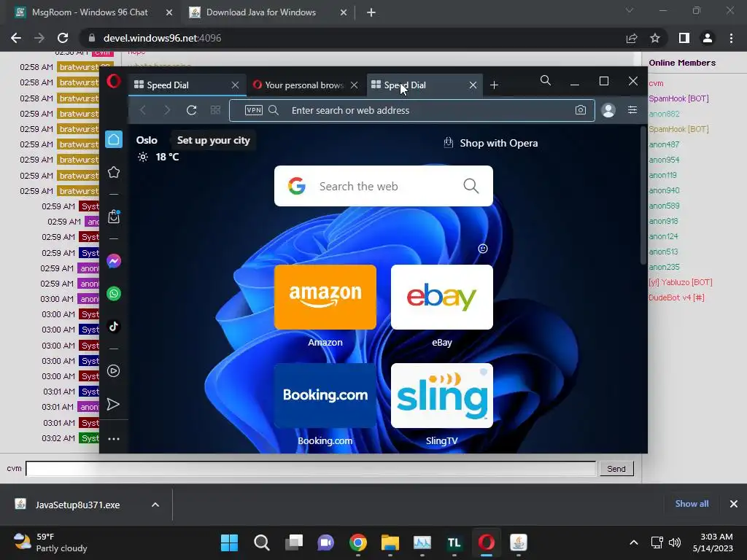Image resolution: width=747 pixels, height=560 pixels.
Task: Open Opera Easy Setup sliders icon
Action: [x=632, y=110]
